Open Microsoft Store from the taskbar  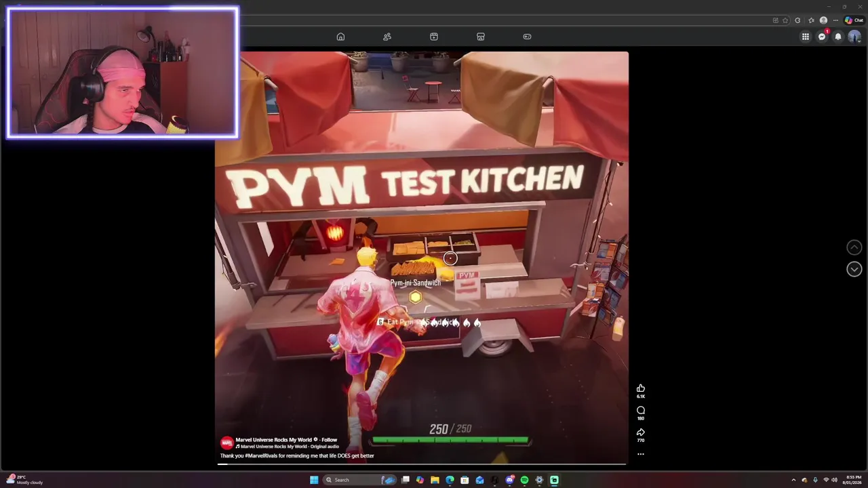[465, 480]
